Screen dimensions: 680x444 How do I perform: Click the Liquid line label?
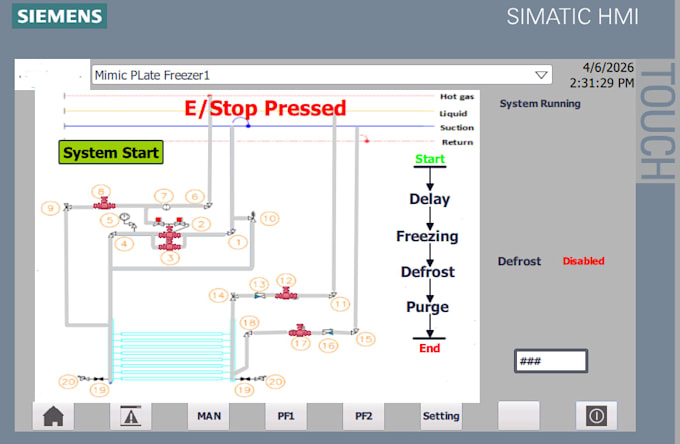tap(453, 114)
